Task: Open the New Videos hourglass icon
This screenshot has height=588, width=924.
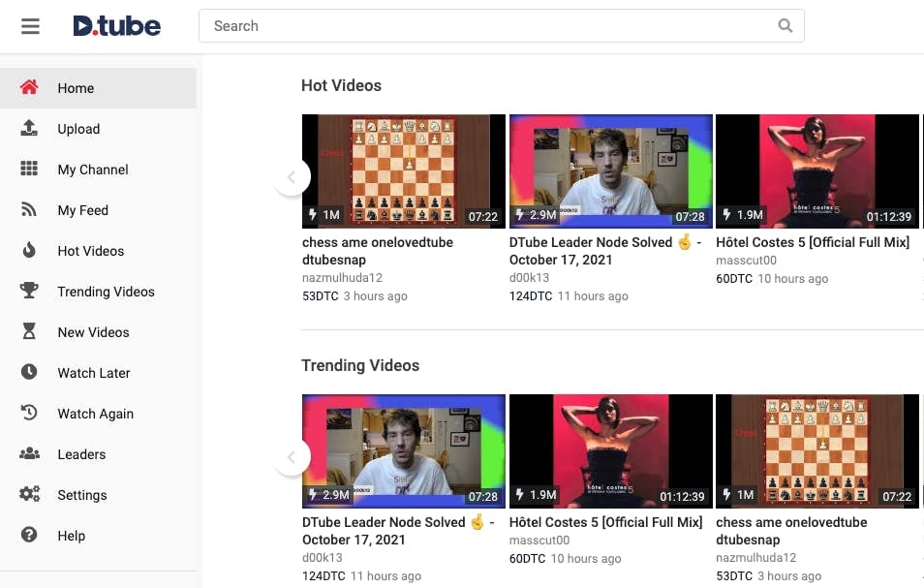Action: (x=29, y=332)
